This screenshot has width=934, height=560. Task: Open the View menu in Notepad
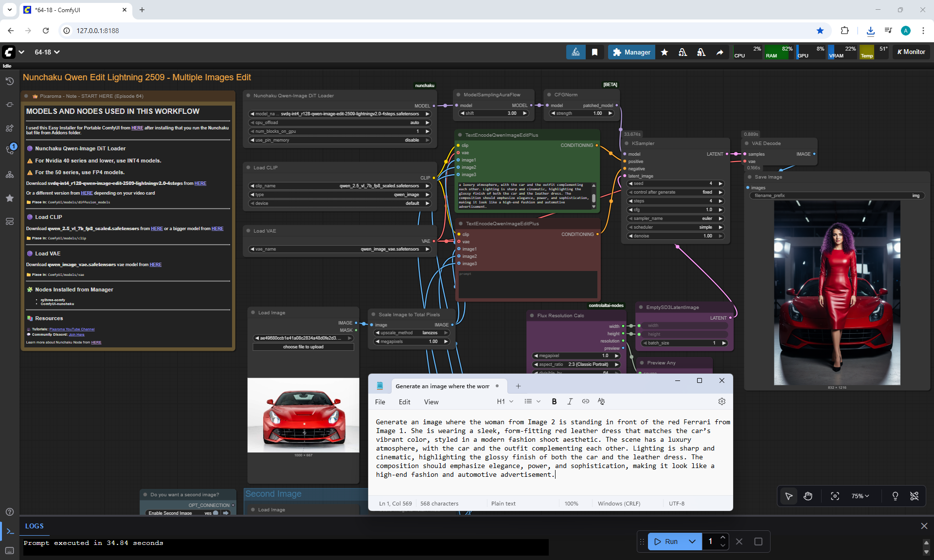coord(431,402)
